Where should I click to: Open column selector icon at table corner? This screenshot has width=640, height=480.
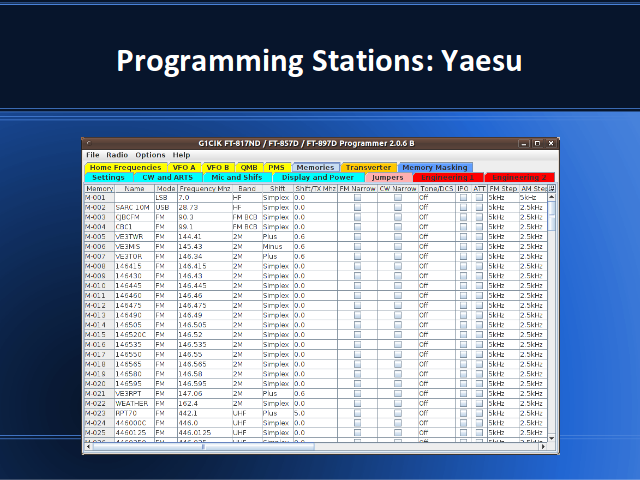point(551,189)
